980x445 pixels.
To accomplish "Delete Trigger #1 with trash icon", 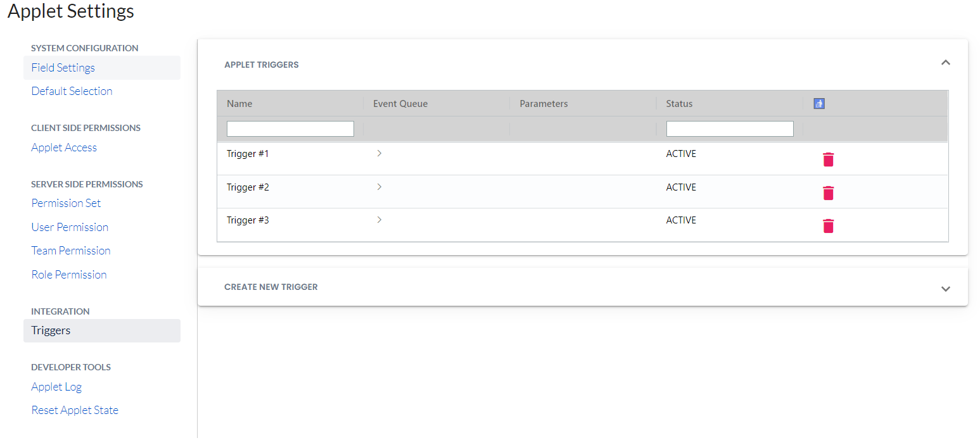I will pos(828,160).
